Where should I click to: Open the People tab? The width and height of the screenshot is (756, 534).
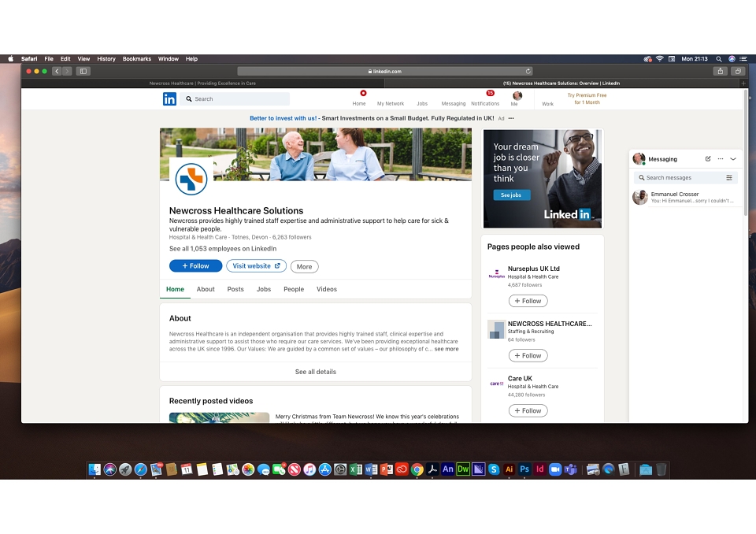(294, 289)
